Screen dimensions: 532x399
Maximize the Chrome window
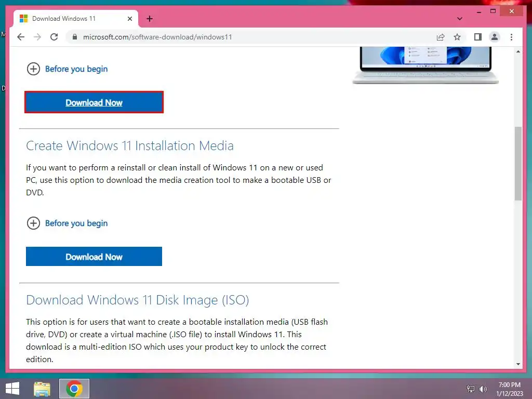493,11
